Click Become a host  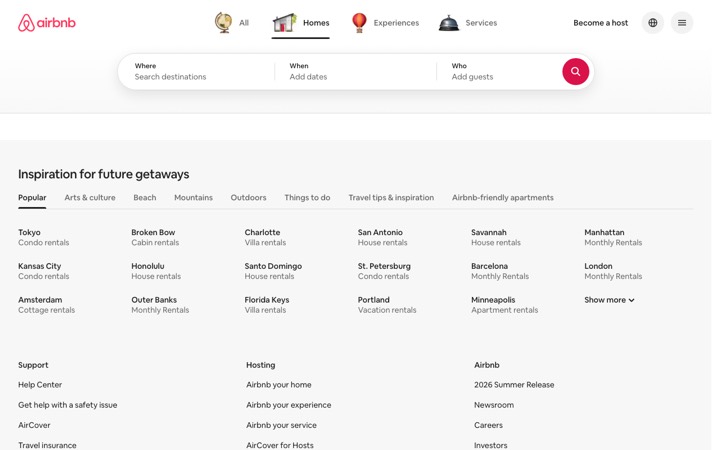tap(600, 23)
